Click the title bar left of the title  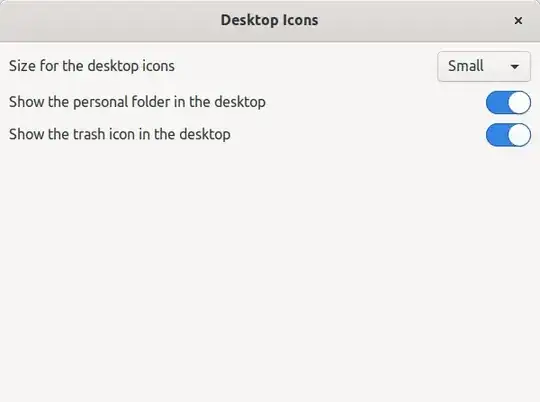click(x=110, y=21)
